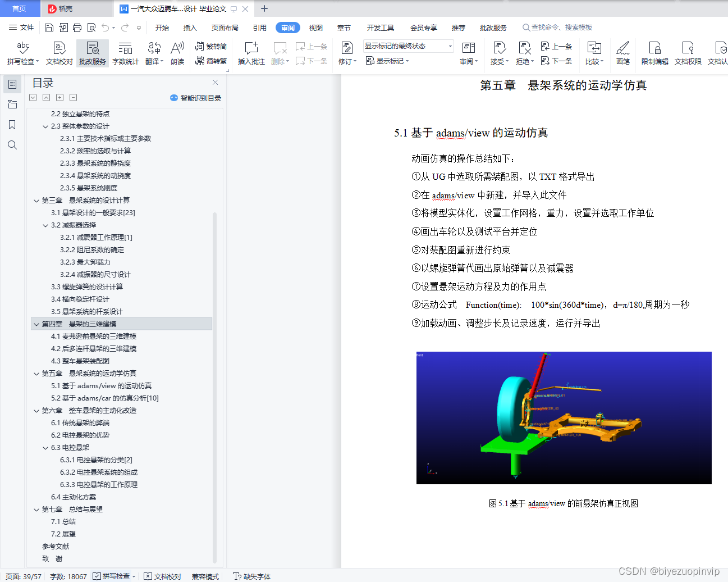Click 兼容模式 in status bar

[205, 576]
